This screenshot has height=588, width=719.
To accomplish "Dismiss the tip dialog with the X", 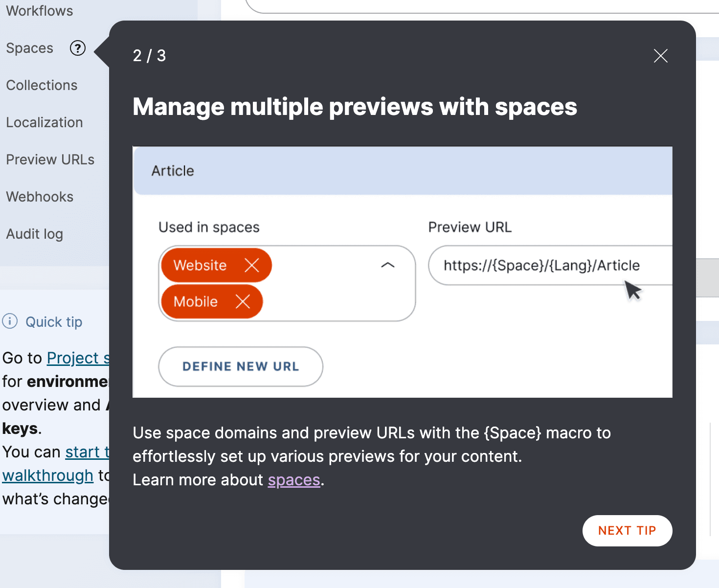I will coord(660,56).
